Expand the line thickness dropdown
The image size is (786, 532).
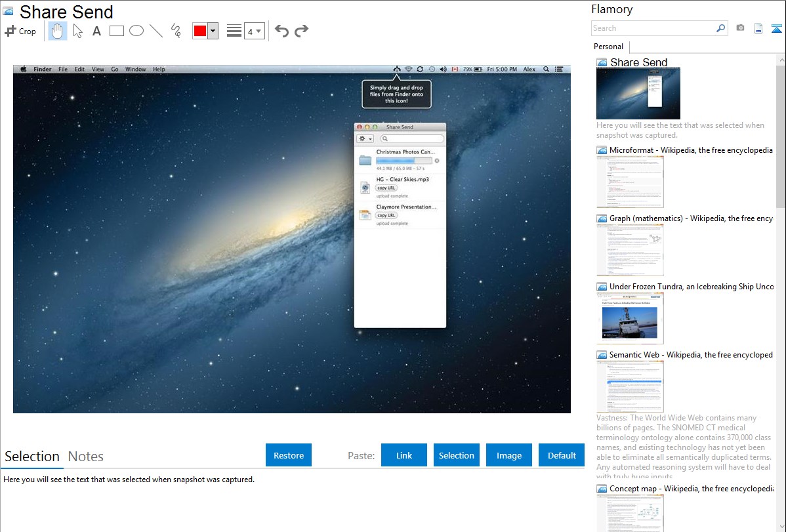254,31
